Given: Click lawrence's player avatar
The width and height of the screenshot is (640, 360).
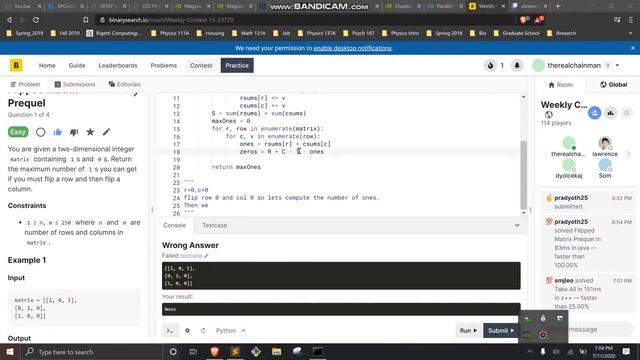Looking at the screenshot, I should click(x=605, y=143).
